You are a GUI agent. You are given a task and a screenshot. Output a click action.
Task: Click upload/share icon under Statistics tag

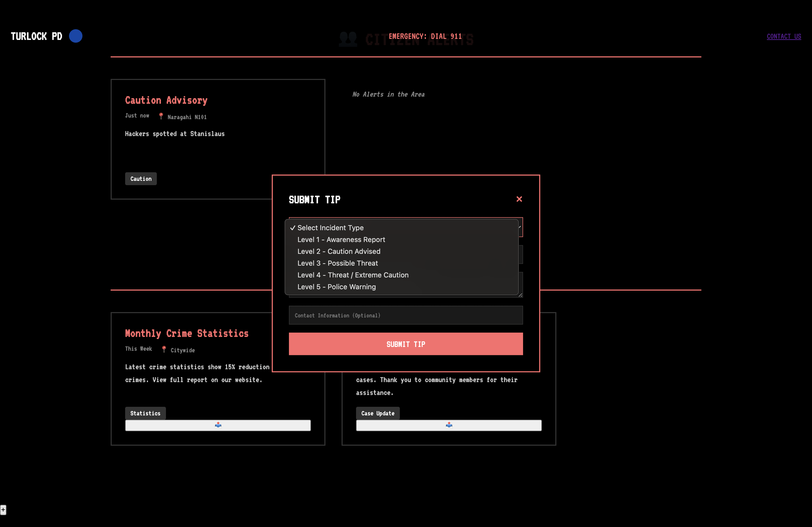[x=218, y=425]
